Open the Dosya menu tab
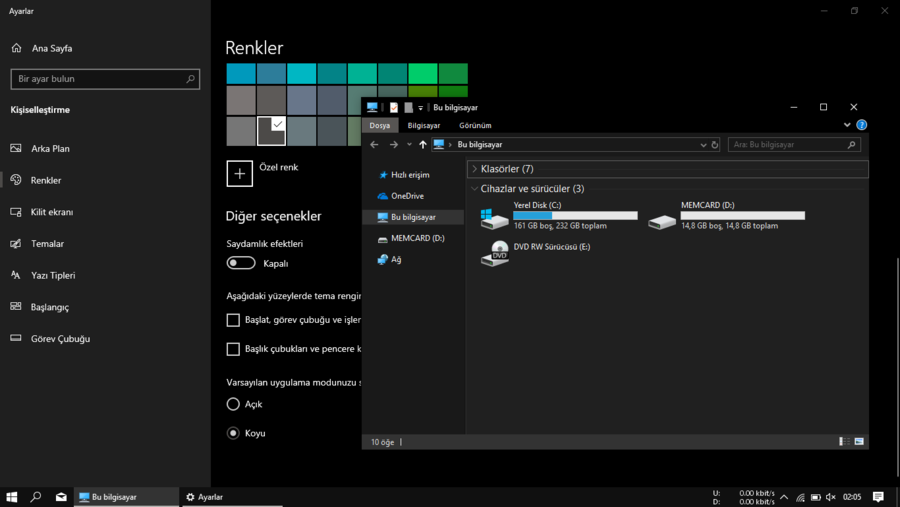900x507 pixels. (x=380, y=126)
